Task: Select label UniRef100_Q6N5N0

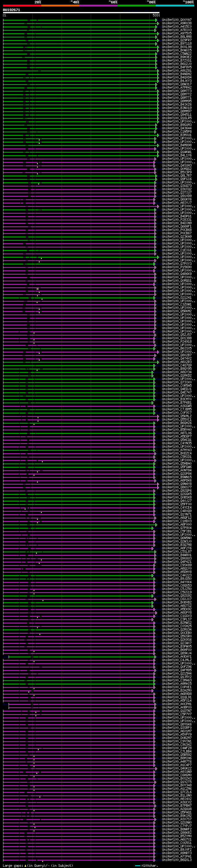Action: pos(177,538)
